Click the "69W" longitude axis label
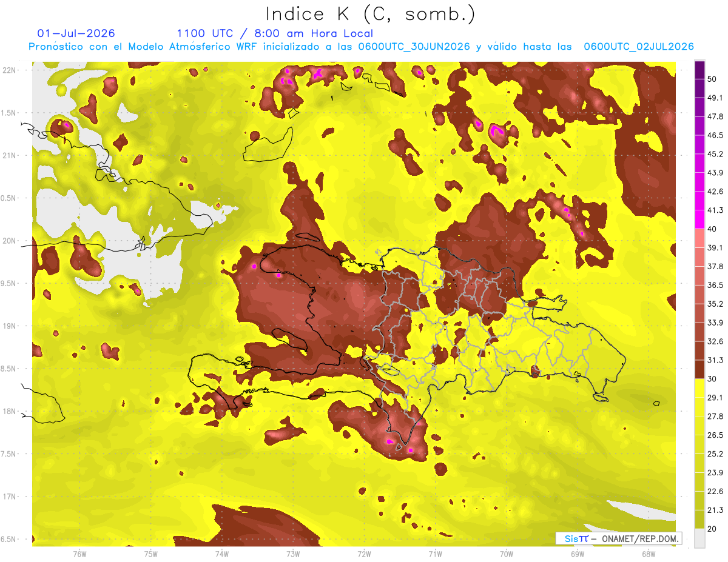Viewport: 728px width, 562px height. pos(578,554)
